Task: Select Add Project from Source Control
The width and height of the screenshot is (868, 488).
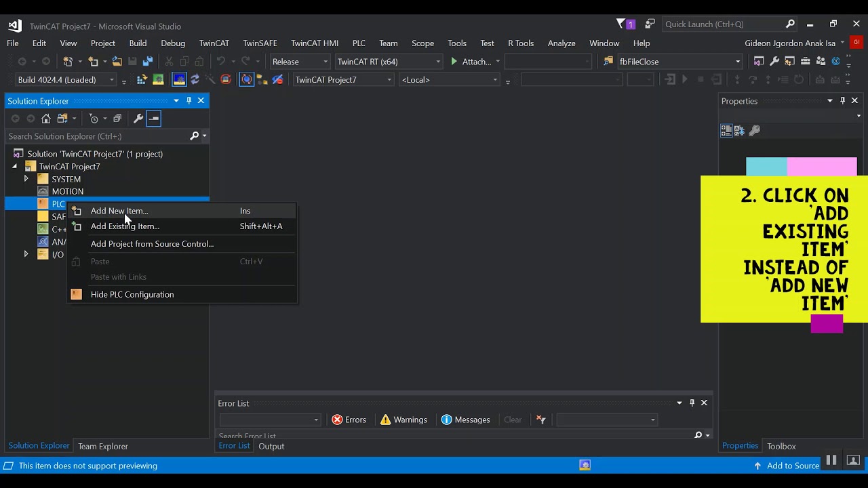Action: pyautogui.click(x=182, y=244)
